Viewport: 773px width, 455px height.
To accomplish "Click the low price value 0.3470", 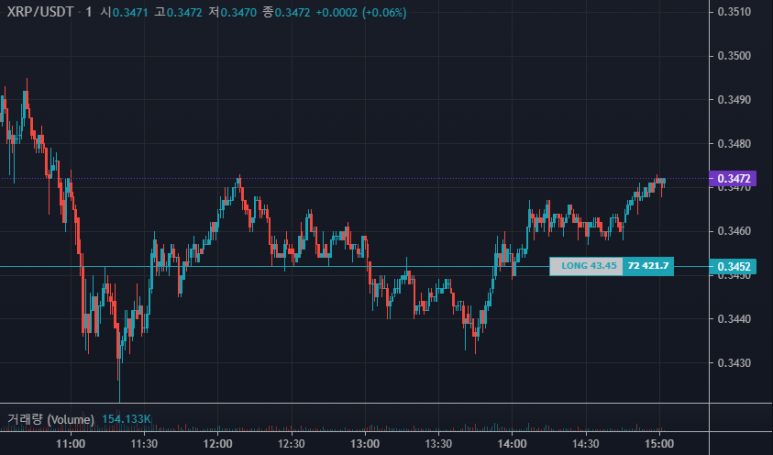I will (239, 12).
